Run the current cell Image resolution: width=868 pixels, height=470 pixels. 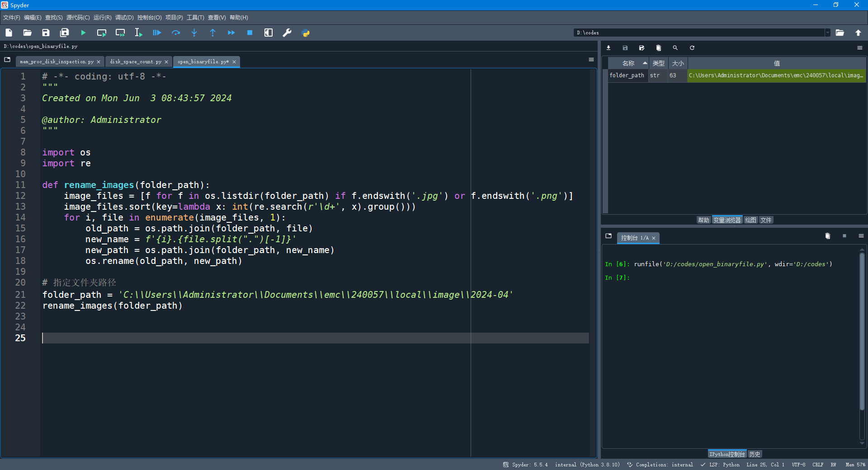pos(102,33)
